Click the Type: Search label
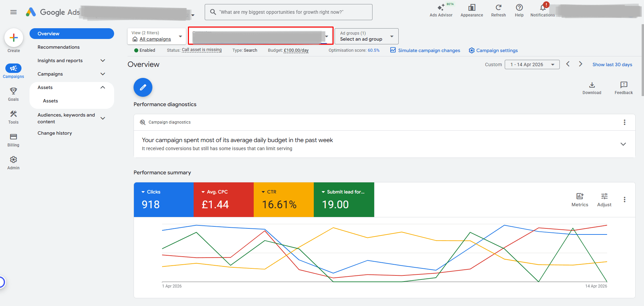This screenshot has width=644, height=306. [245, 50]
